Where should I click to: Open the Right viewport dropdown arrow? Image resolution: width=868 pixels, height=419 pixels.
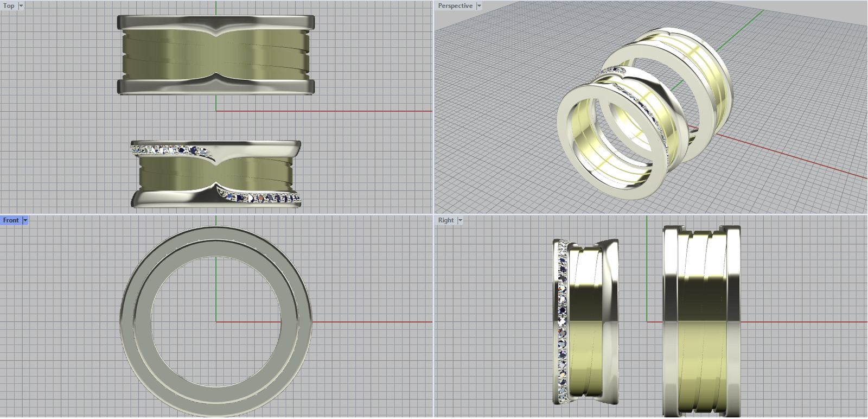point(460,220)
